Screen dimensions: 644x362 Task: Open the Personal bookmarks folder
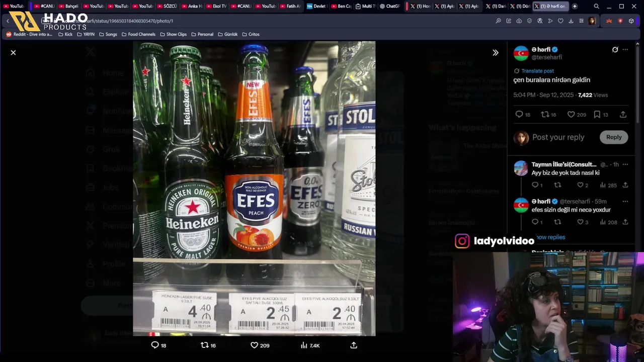(x=202, y=34)
